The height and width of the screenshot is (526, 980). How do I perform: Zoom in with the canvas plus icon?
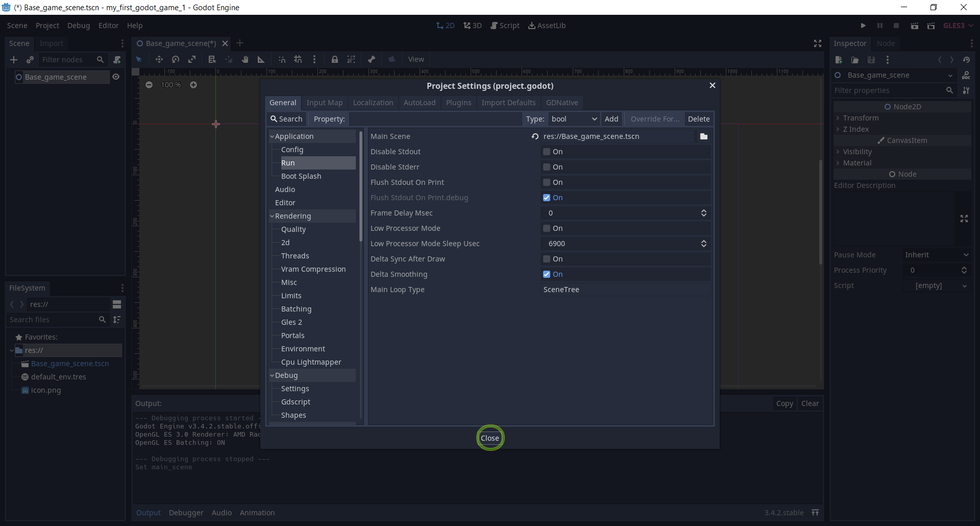point(193,85)
